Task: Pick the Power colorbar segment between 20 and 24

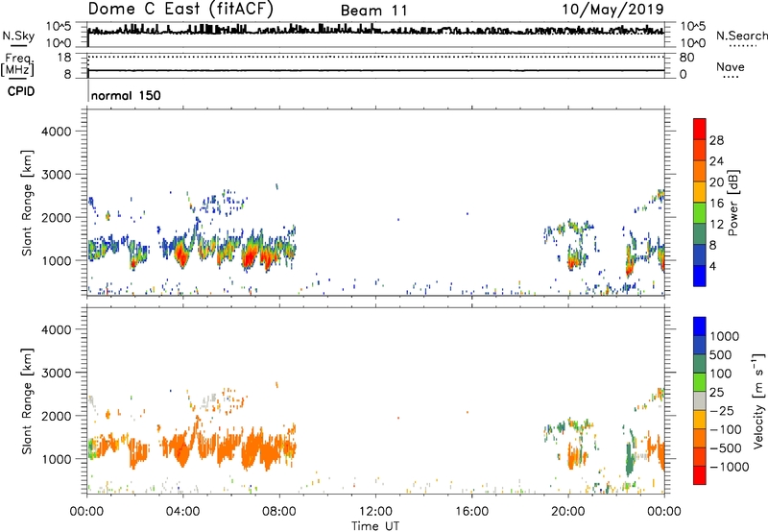Action: click(x=700, y=171)
